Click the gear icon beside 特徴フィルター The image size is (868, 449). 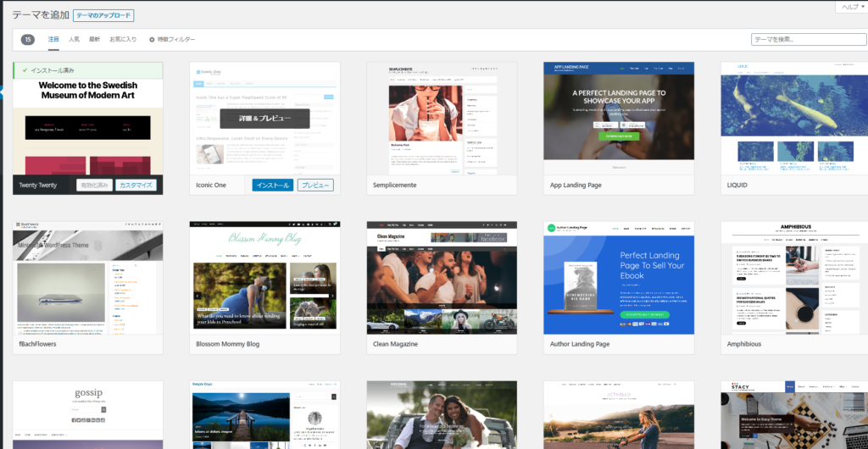tap(152, 40)
